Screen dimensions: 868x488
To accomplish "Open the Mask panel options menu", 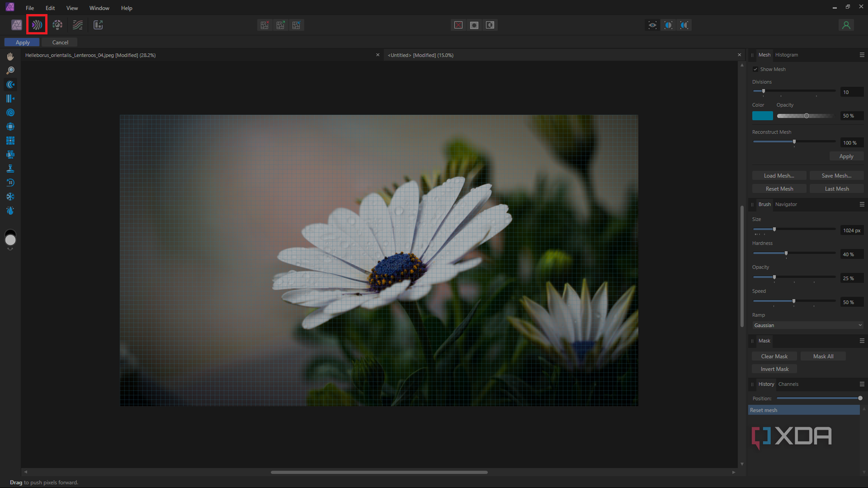I will pyautogui.click(x=862, y=341).
